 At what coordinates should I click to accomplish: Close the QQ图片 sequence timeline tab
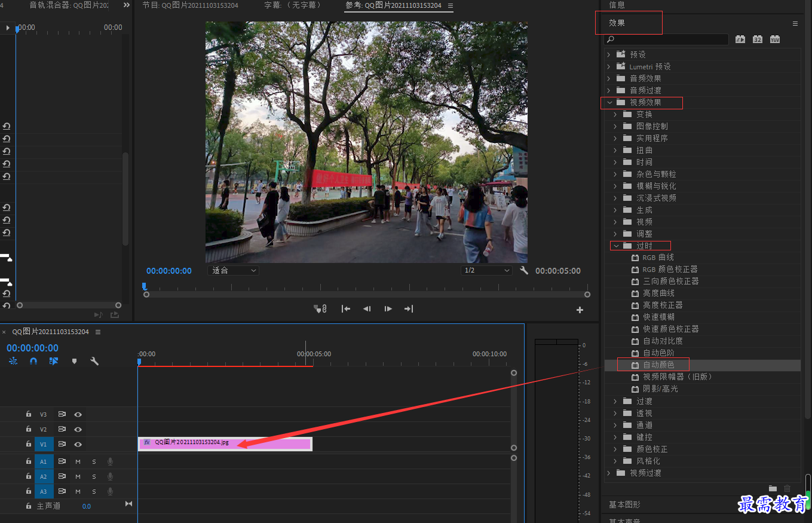(x=4, y=332)
